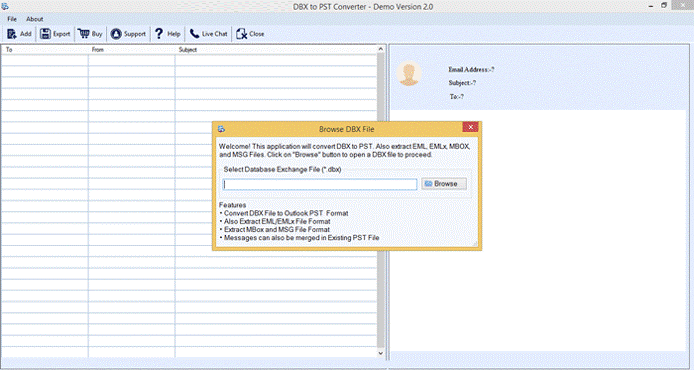
Task: Click the To column header
Action: pos(44,50)
